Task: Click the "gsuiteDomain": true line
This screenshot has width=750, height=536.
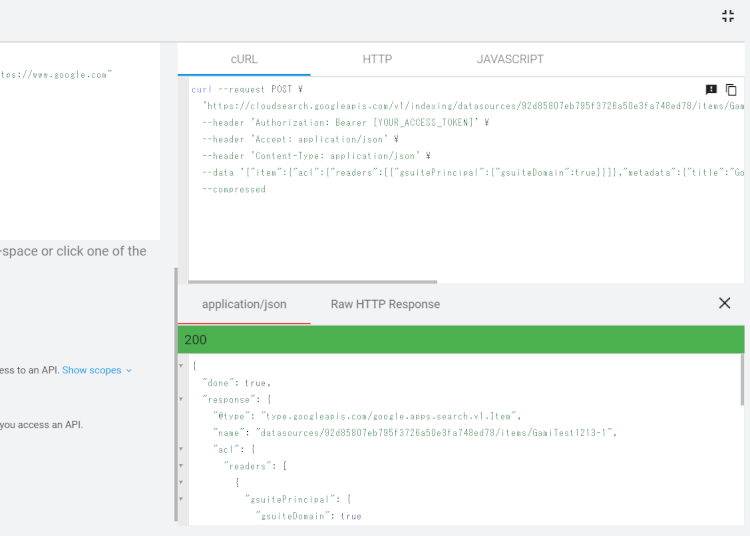Action: 309,516
